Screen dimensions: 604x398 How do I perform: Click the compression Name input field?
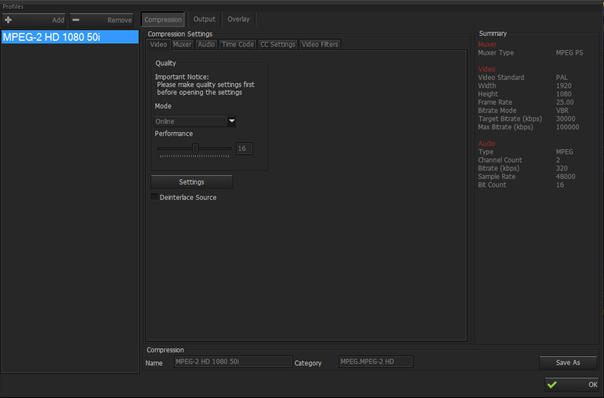[x=233, y=361]
